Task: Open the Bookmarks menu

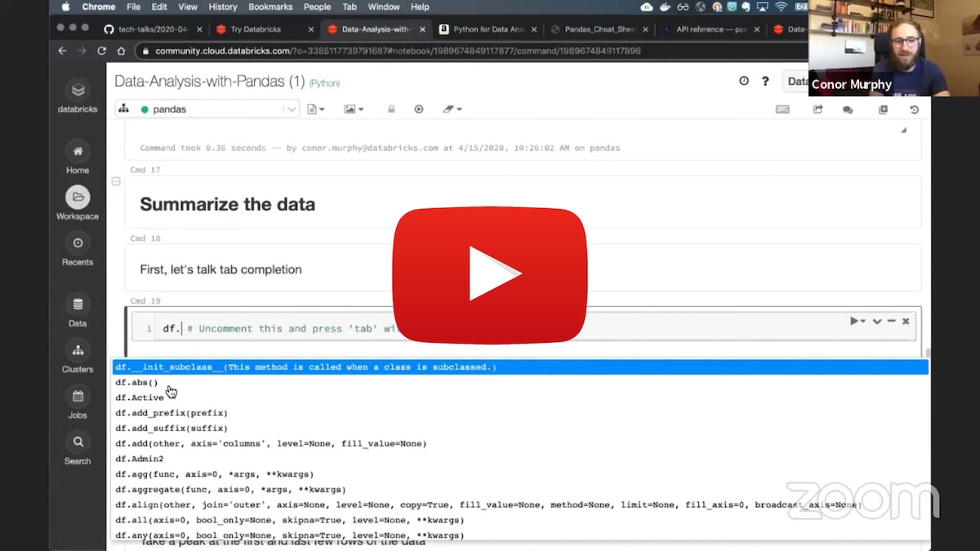Action: coord(270,7)
